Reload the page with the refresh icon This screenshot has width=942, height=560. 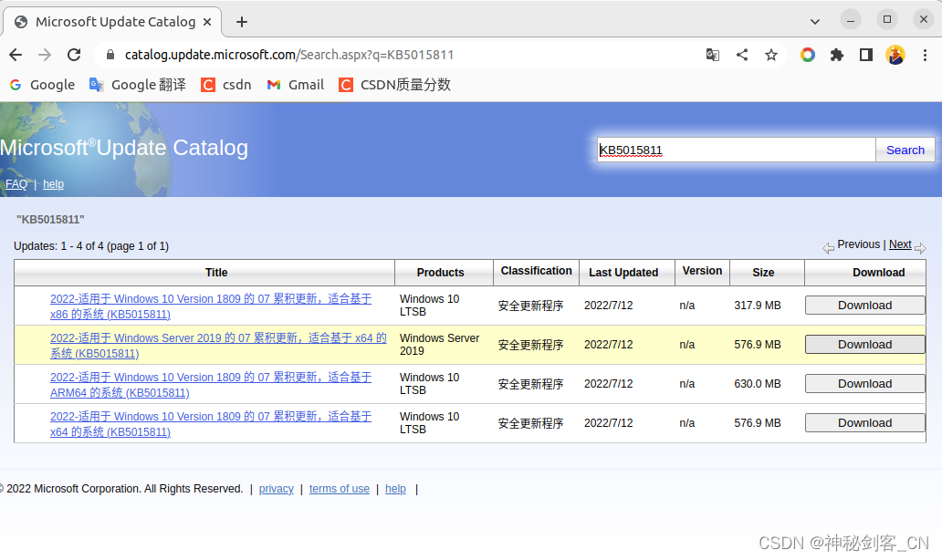[x=74, y=55]
